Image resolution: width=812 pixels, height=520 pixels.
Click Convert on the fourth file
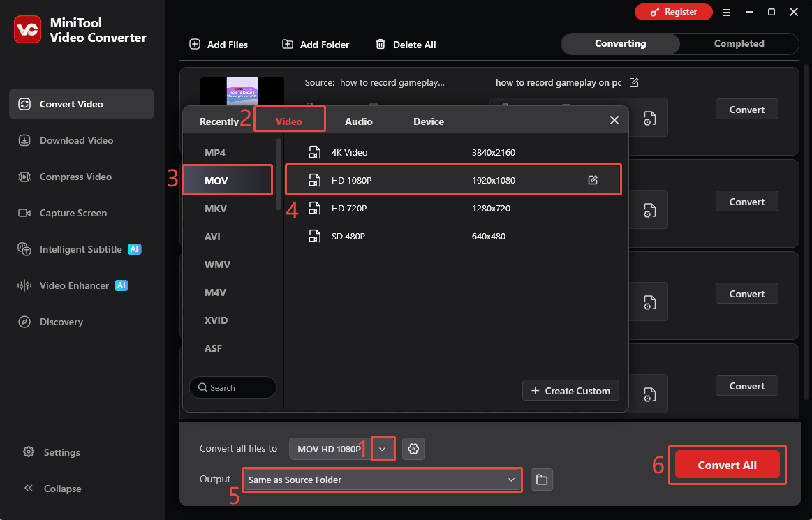pyautogui.click(x=747, y=386)
